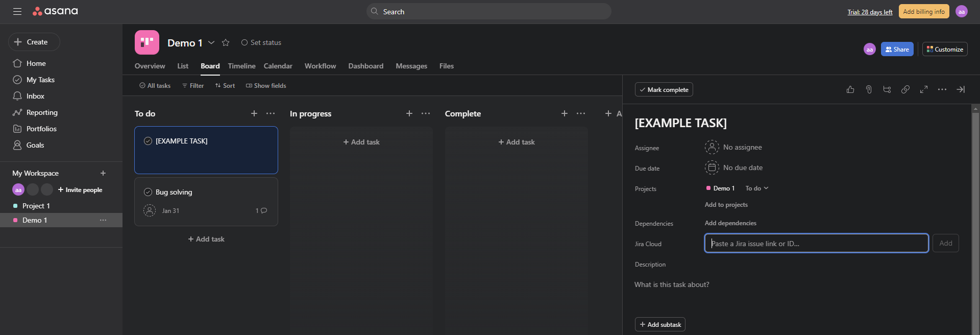980x335 pixels.
Task: Click the paperclip attachment icon
Action: 868,89
